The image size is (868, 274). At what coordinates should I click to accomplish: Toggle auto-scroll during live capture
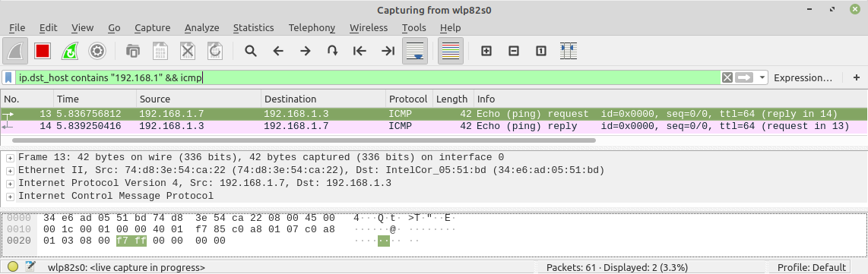(x=415, y=52)
